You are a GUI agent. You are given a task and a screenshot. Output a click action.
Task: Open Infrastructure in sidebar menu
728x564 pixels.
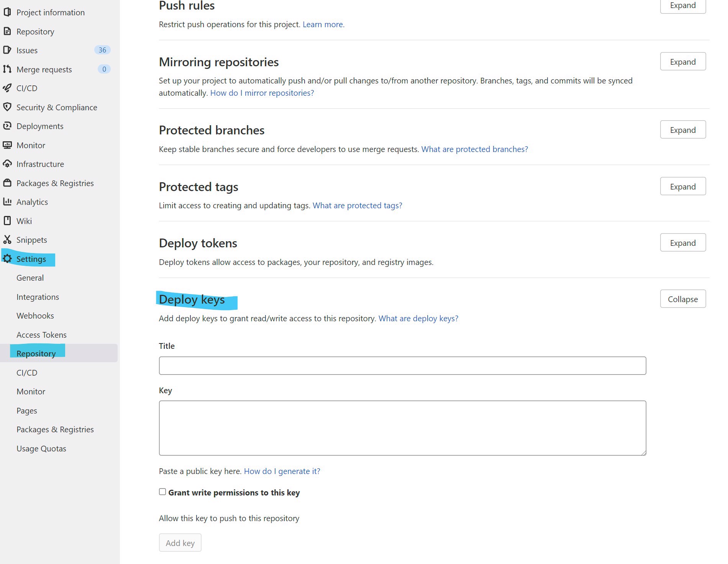coord(40,164)
